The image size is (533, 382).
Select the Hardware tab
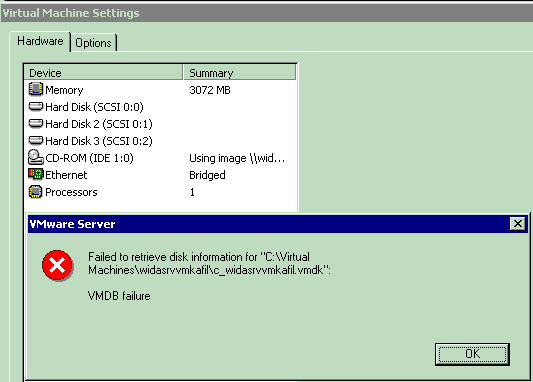pos(40,41)
